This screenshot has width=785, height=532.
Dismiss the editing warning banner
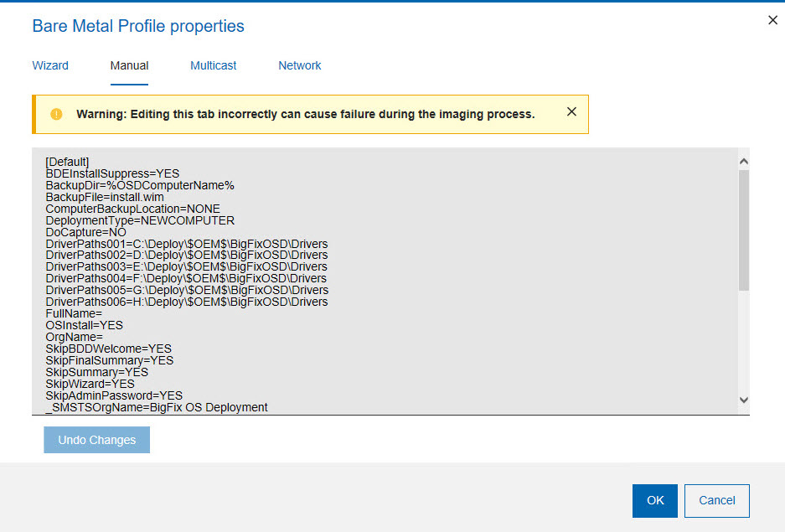571,111
